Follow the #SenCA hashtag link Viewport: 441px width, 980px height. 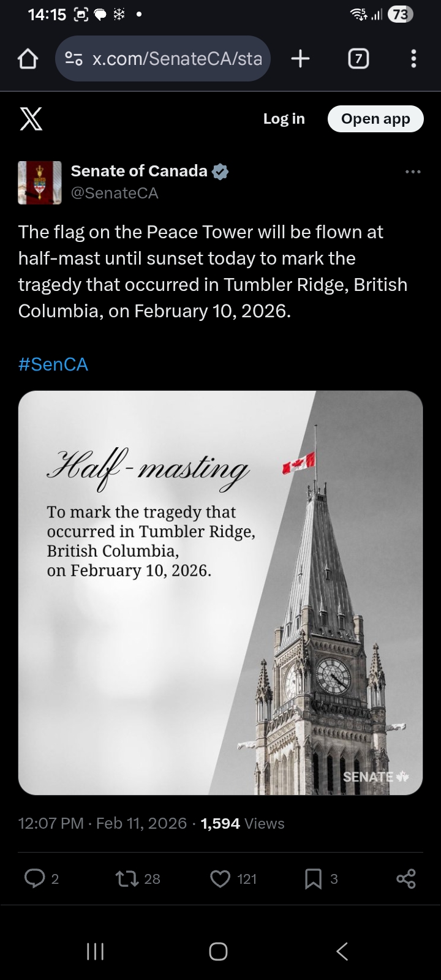point(53,364)
